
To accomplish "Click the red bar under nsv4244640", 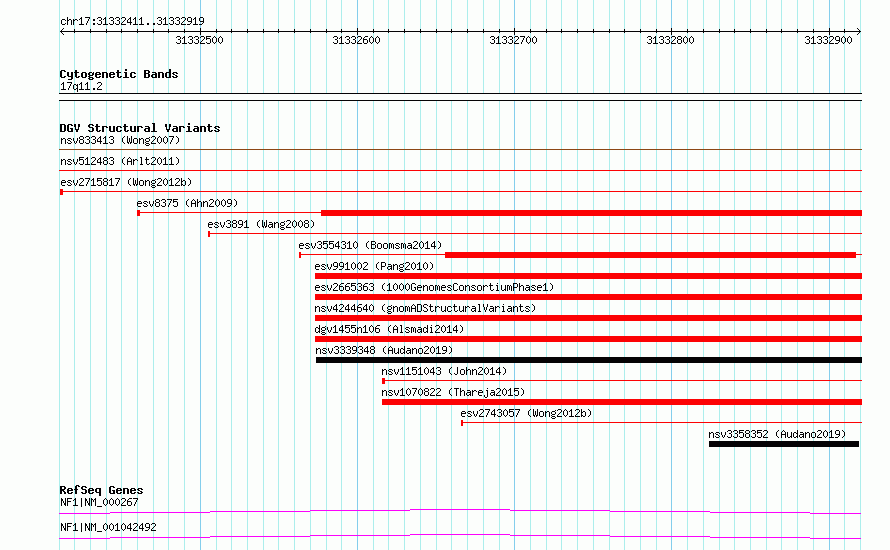I will click(589, 318).
